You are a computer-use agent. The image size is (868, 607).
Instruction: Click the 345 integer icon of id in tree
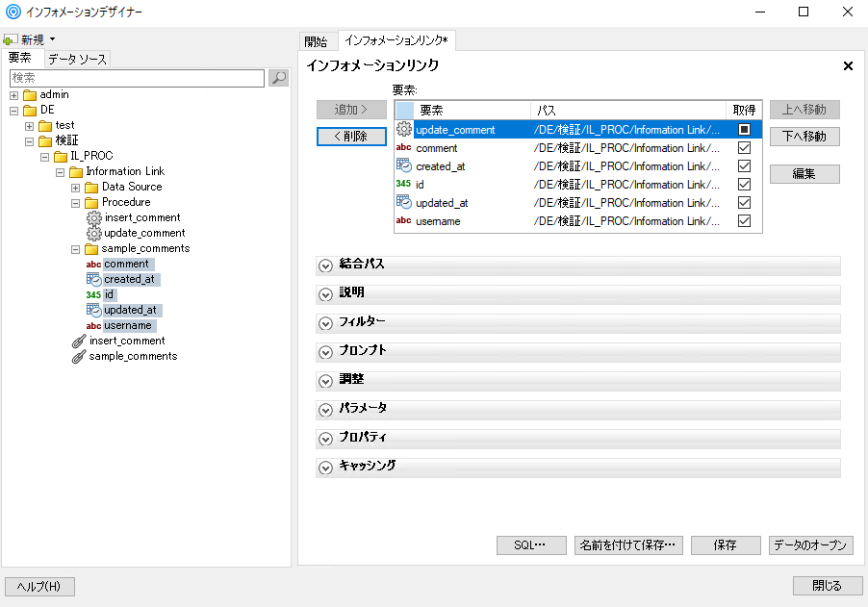tap(93, 295)
